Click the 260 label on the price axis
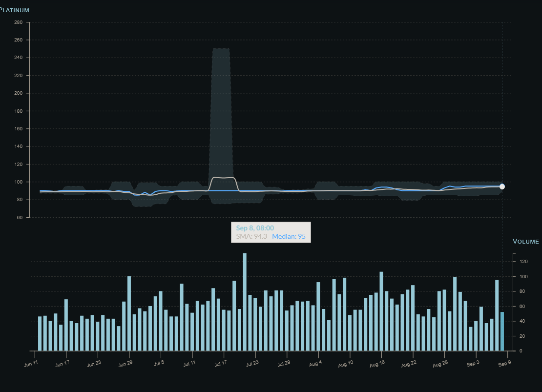 [x=19, y=40]
